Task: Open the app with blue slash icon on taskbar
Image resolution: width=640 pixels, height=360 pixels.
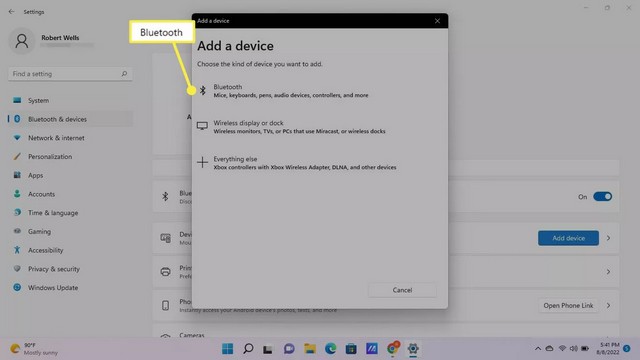Action: click(x=372, y=349)
